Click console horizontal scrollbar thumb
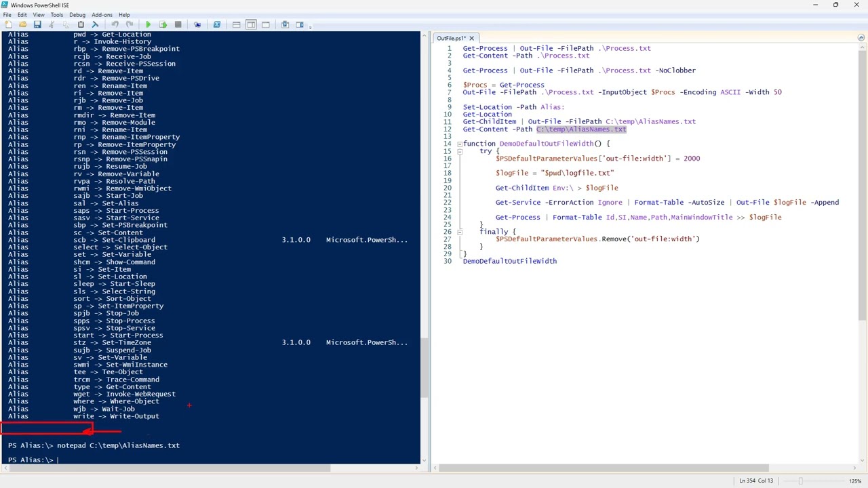 [x=169, y=468]
